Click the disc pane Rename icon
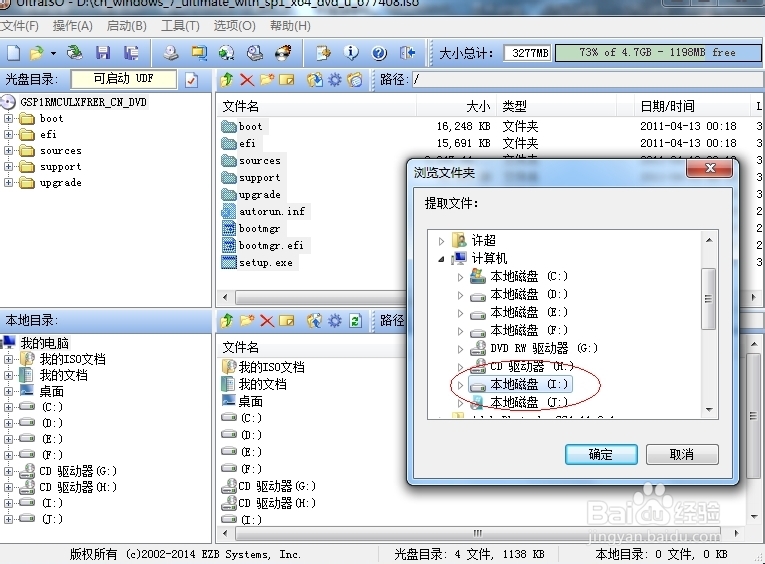The width and height of the screenshot is (765, 564). (x=287, y=80)
